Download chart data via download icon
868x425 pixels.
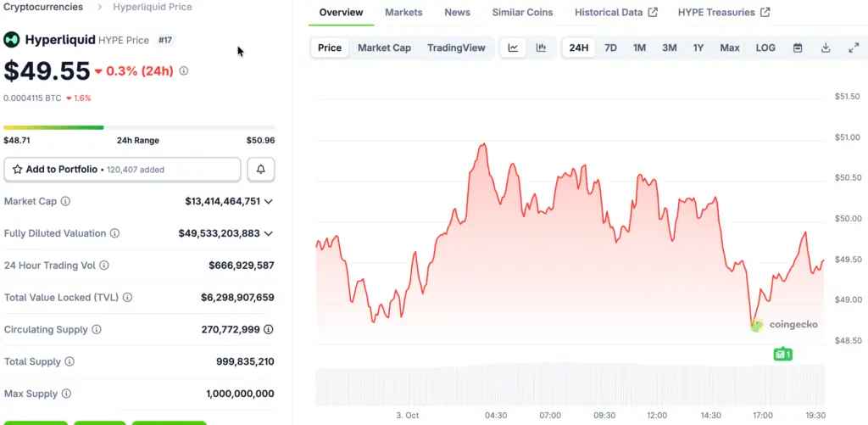coord(826,48)
